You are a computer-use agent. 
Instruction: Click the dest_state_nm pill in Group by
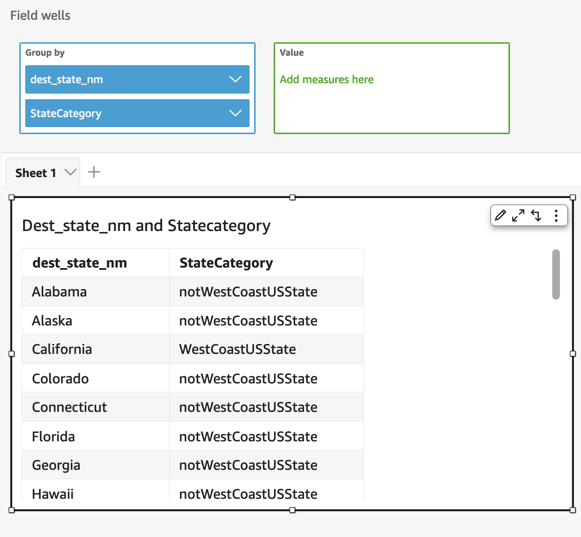click(x=137, y=79)
